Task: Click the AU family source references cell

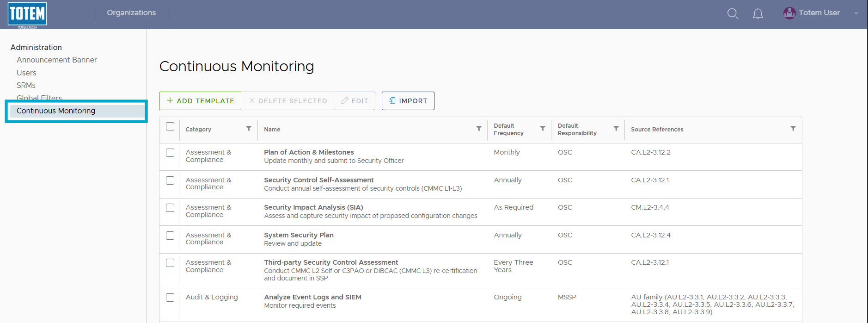Action: point(713,304)
